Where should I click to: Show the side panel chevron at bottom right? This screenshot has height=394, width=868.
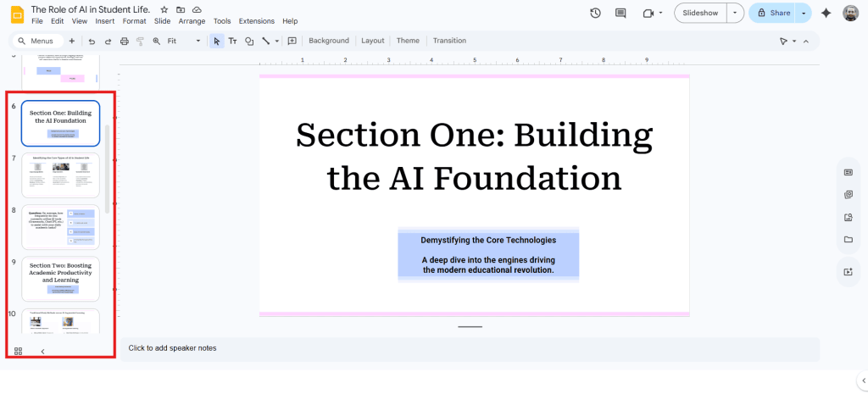864,380
